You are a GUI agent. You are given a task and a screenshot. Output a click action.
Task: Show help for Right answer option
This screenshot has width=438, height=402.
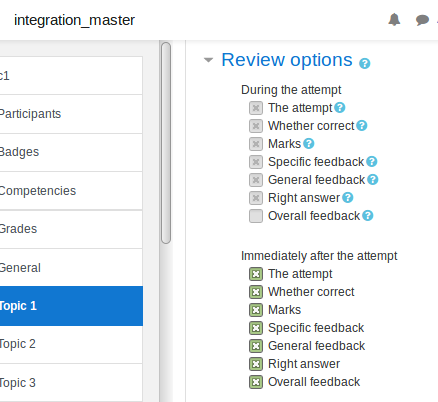(x=348, y=198)
